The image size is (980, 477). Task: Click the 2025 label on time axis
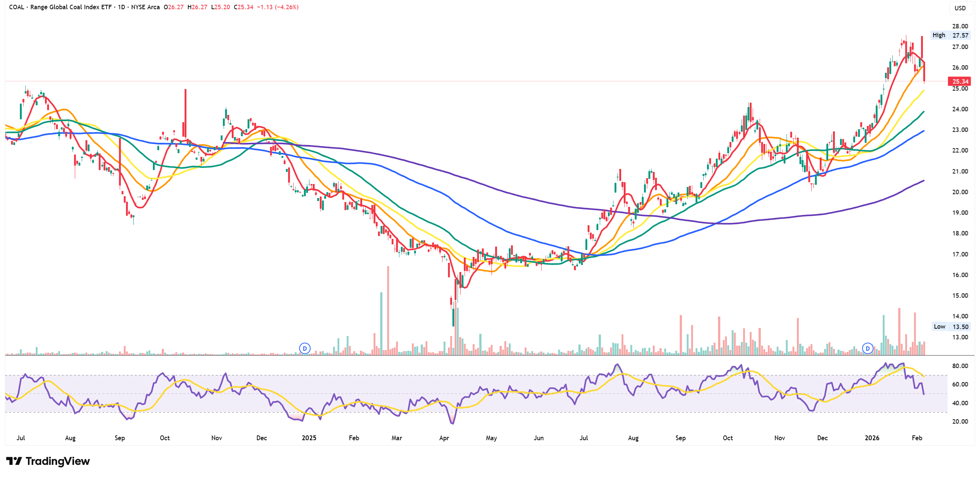pyautogui.click(x=309, y=438)
